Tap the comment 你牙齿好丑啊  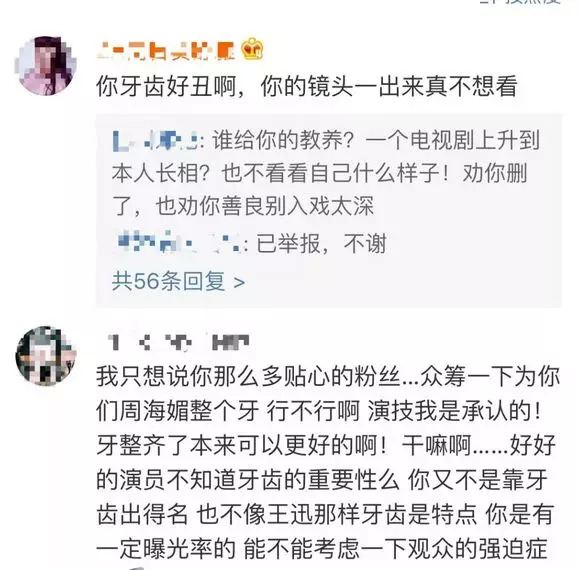(307, 87)
